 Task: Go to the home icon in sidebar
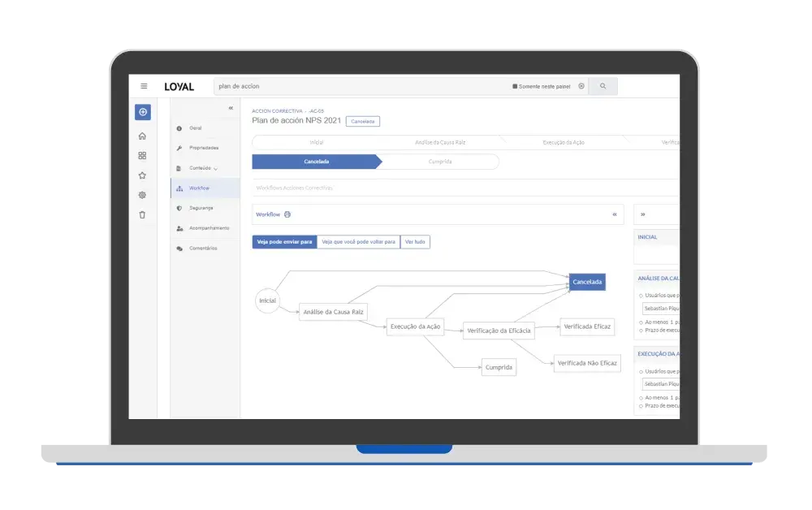tap(143, 136)
